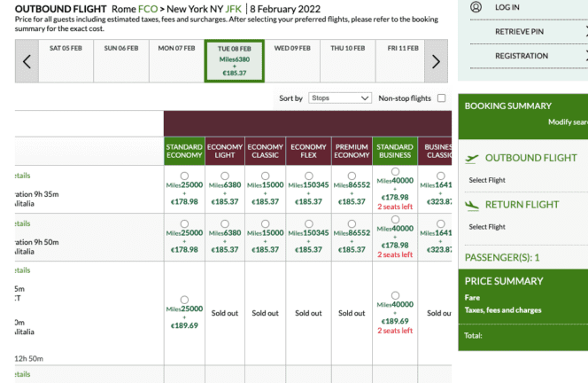Enable the Non-stop flights checkbox
The image size is (588, 383).
pyautogui.click(x=442, y=98)
